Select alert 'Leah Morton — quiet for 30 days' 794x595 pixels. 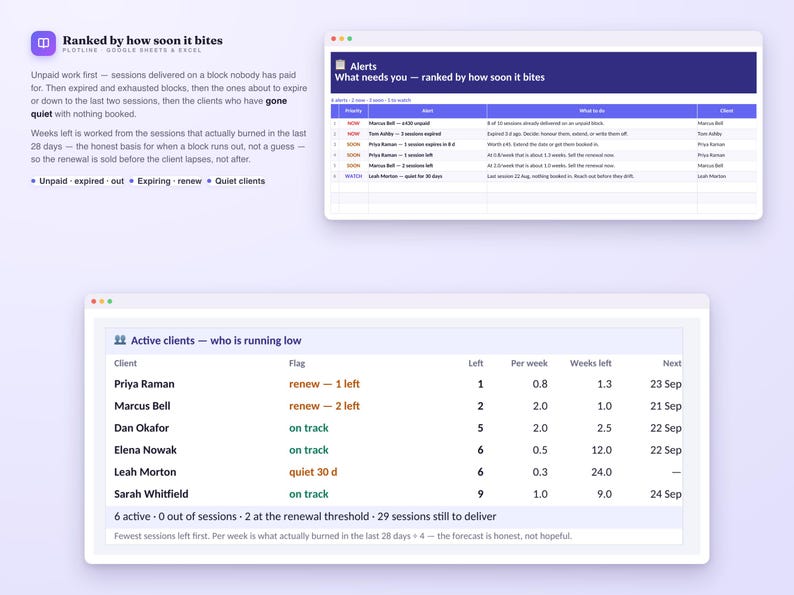click(405, 176)
